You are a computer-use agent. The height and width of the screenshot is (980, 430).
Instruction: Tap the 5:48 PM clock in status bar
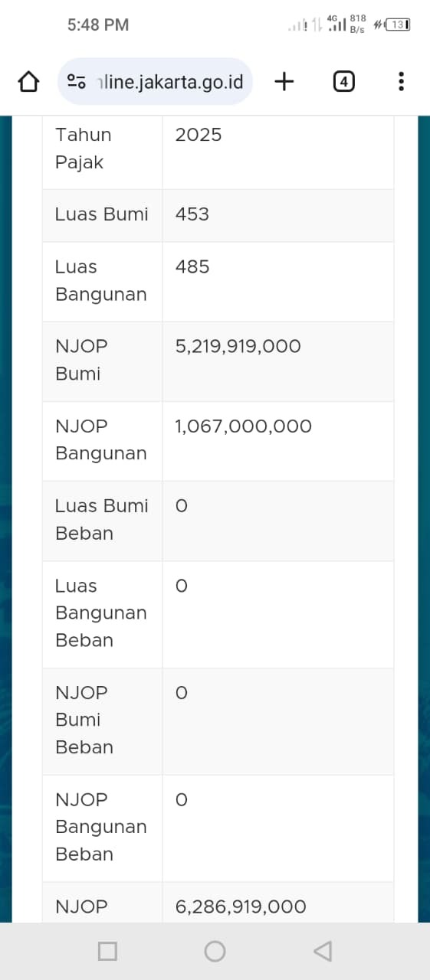click(98, 24)
